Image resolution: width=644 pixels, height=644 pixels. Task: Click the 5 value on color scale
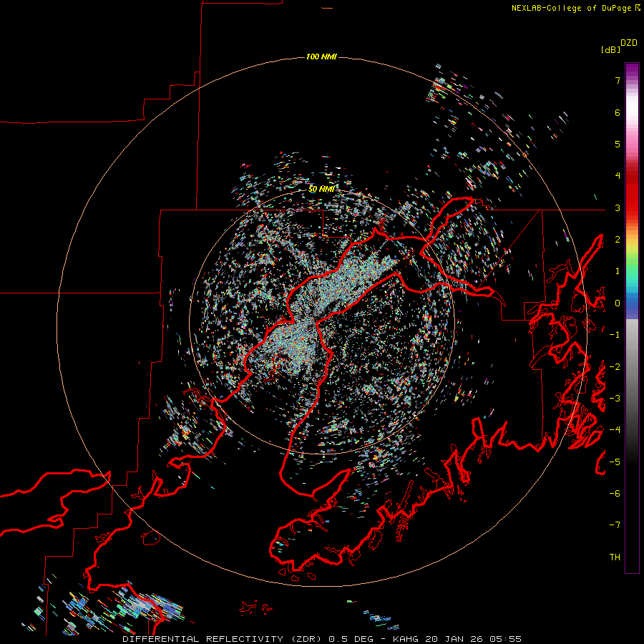618,144
